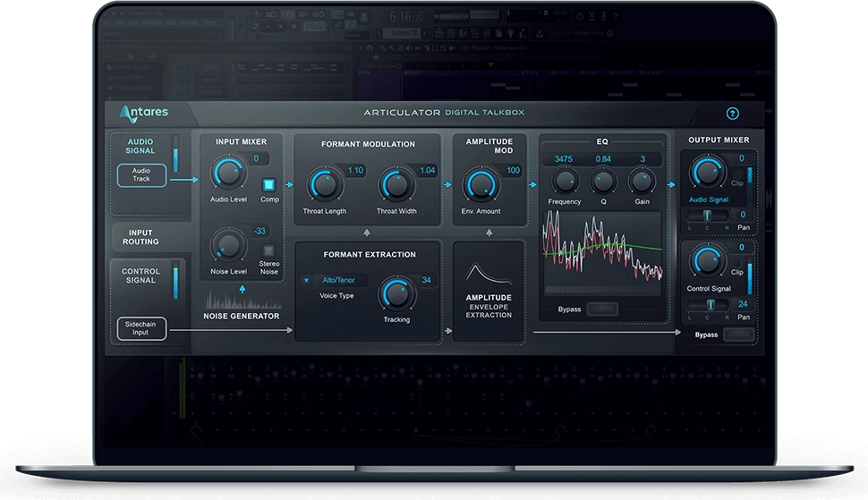Viewport: 868px width, 500px height.
Task: Click the Noise Level value -33
Action: (x=260, y=231)
